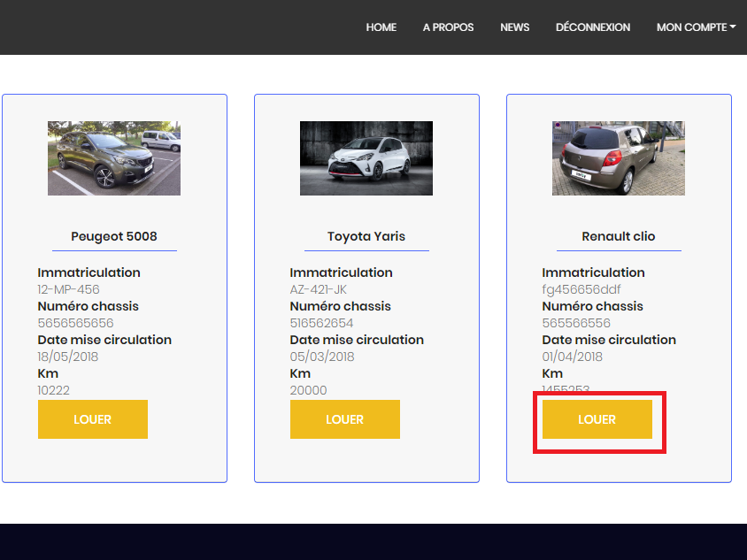Click Km label on the Peugeot card

tap(48, 373)
